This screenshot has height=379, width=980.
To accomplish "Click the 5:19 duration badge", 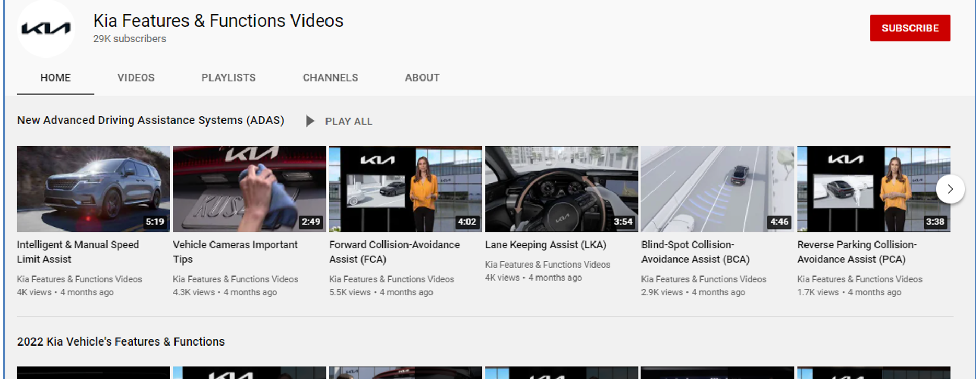I will [155, 222].
